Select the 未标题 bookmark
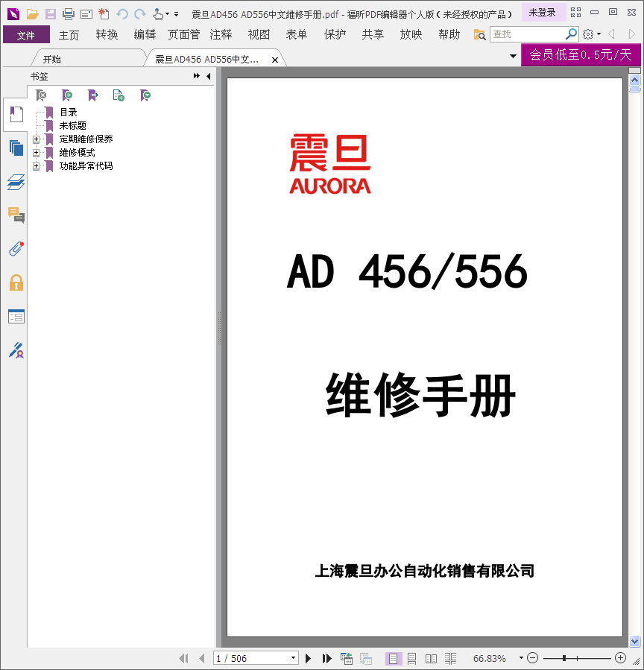644x670 pixels. (72, 126)
